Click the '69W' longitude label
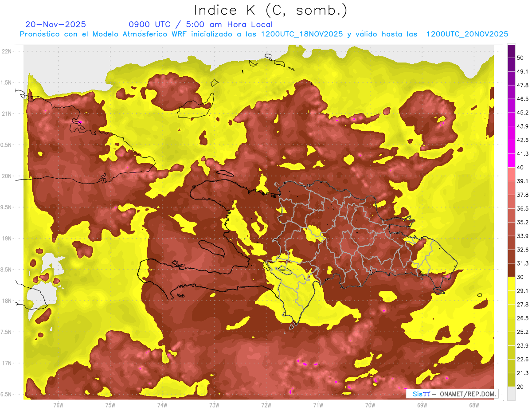This screenshot has width=532, height=411. (x=422, y=405)
